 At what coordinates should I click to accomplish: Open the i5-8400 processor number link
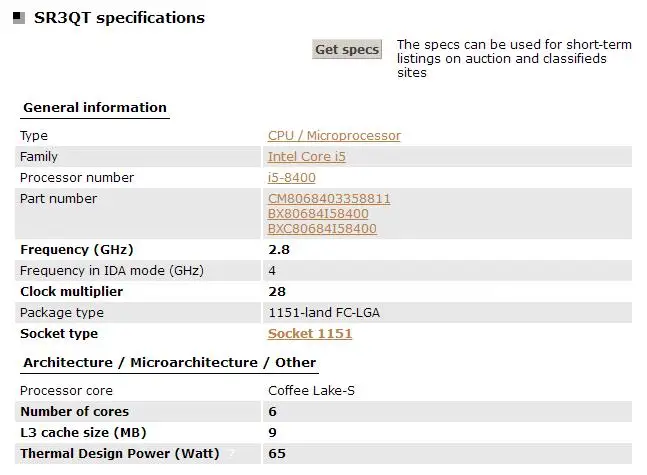pyautogui.click(x=291, y=178)
